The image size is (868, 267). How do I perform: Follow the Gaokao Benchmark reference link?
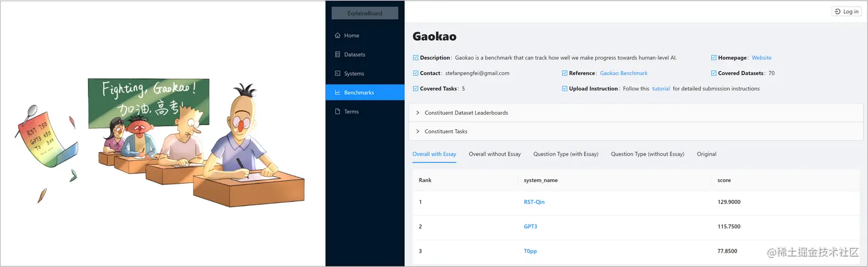623,73
